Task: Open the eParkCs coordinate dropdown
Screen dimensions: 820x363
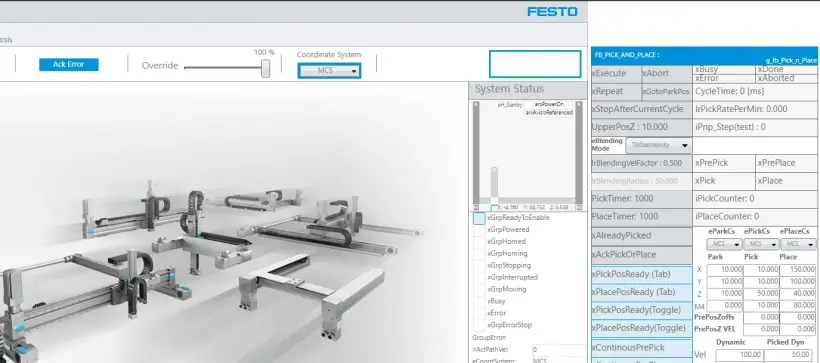Action: pyautogui.click(x=724, y=244)
